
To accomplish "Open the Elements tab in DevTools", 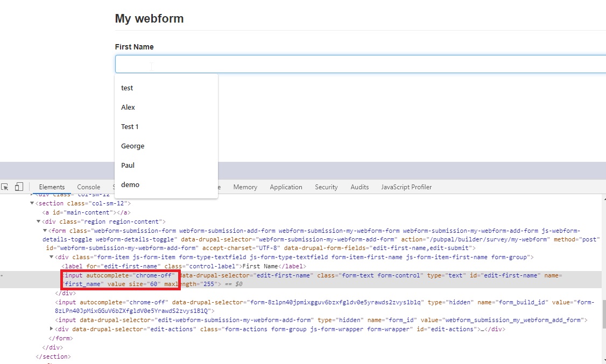I will (52, 187).
